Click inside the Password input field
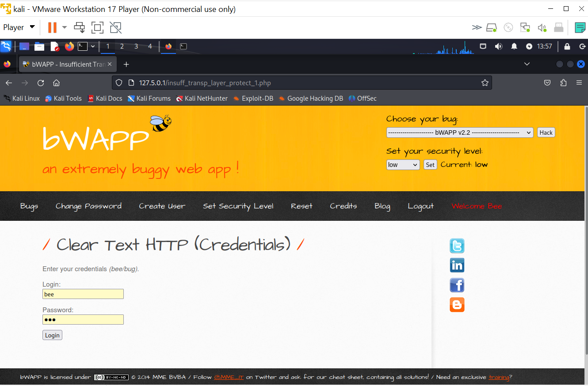588x386 pixels. (x=83, y=319)
